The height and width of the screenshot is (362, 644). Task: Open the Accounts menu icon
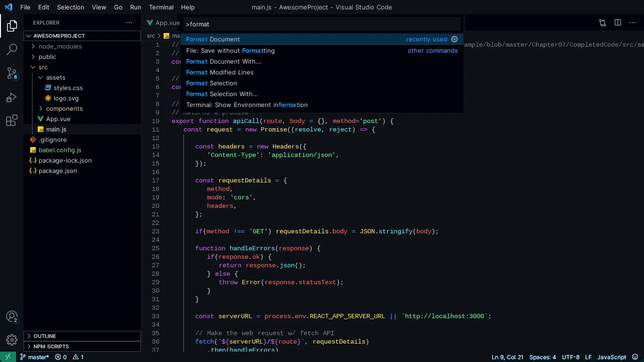point(12,317)
